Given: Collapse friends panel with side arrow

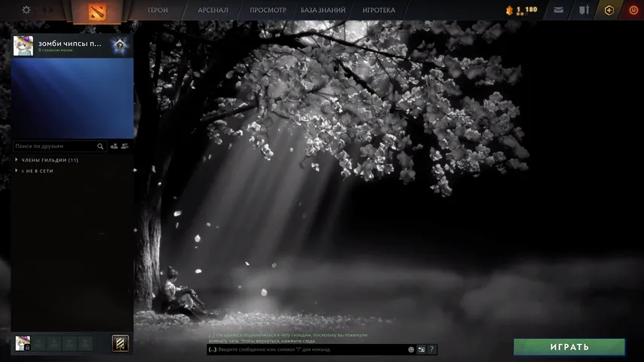Looking at the screenshot, I should pos(135,170).
